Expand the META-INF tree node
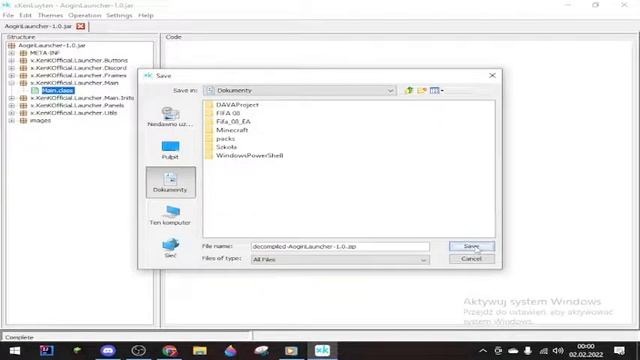 click(11, 53)
